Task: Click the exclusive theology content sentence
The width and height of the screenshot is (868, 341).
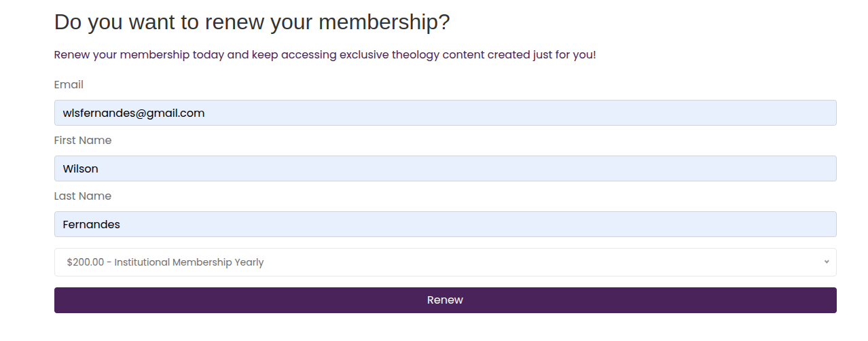Action: [x=325, y=54]
